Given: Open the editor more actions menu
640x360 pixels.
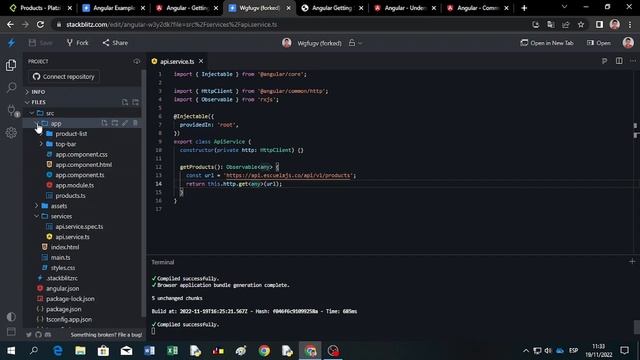Looking at the screenshot, I should (x=633, y=61).
